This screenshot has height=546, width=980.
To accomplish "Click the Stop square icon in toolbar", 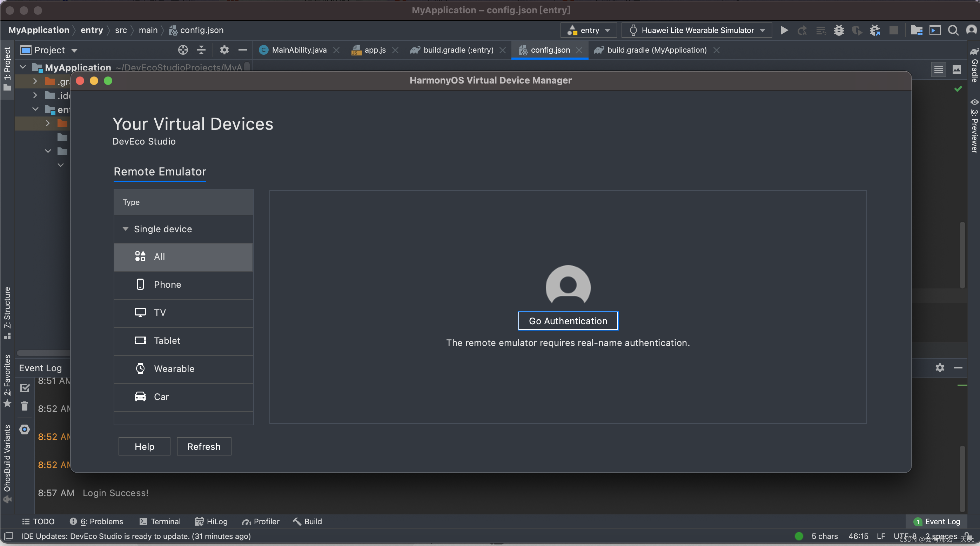I will (894, 31).
